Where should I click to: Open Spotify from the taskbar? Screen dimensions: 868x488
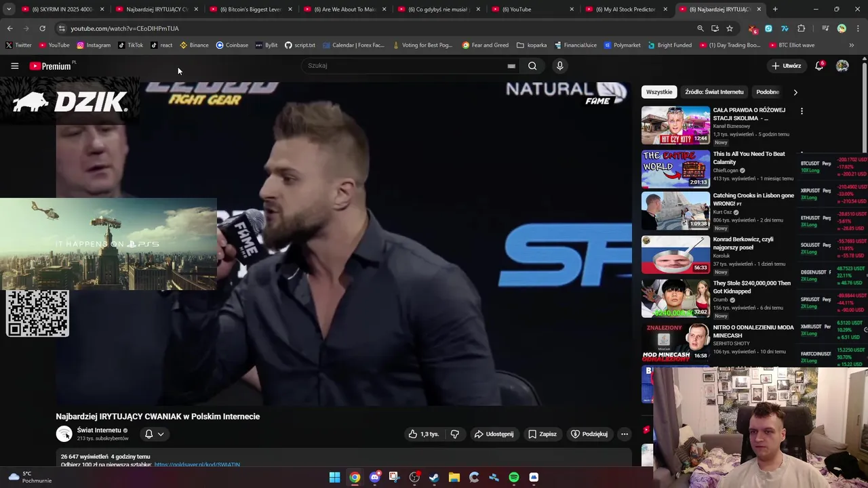(x=514, y=477)
